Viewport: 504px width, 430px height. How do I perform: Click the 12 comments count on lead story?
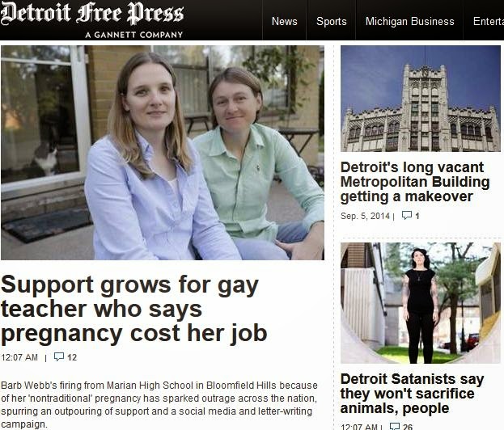(x=72, y=357)
